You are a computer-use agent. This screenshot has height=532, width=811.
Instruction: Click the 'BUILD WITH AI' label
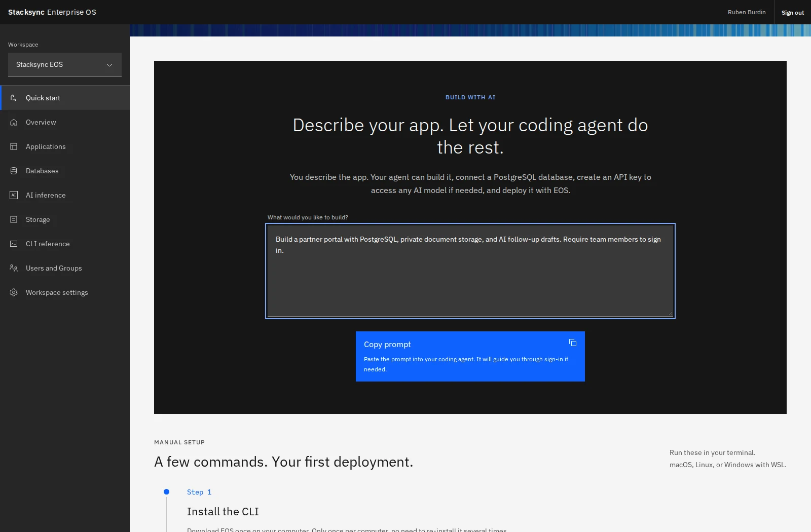470,97
